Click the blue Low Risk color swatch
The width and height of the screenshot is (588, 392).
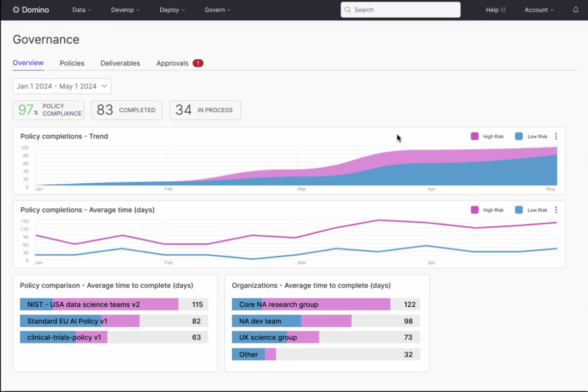518,136
